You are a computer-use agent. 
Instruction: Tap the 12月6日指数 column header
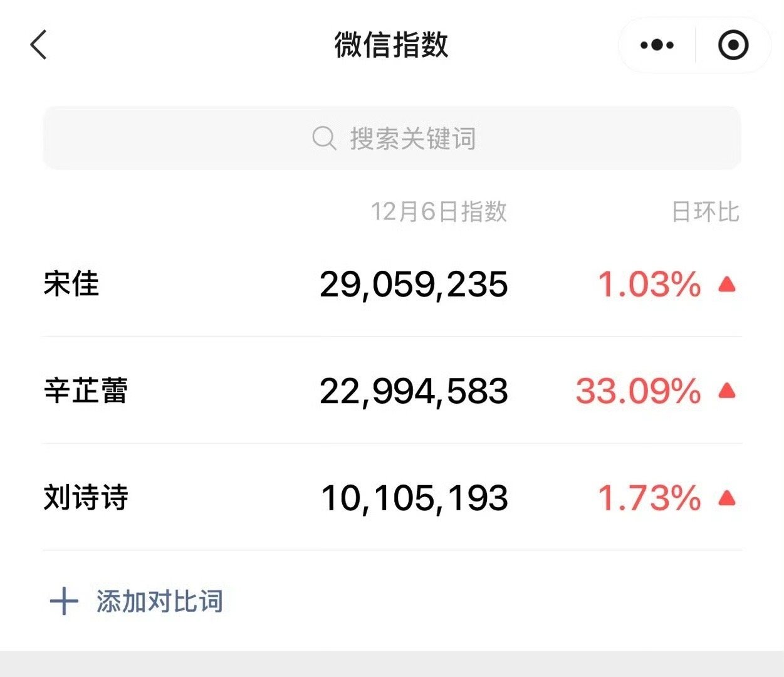[439, 212]
